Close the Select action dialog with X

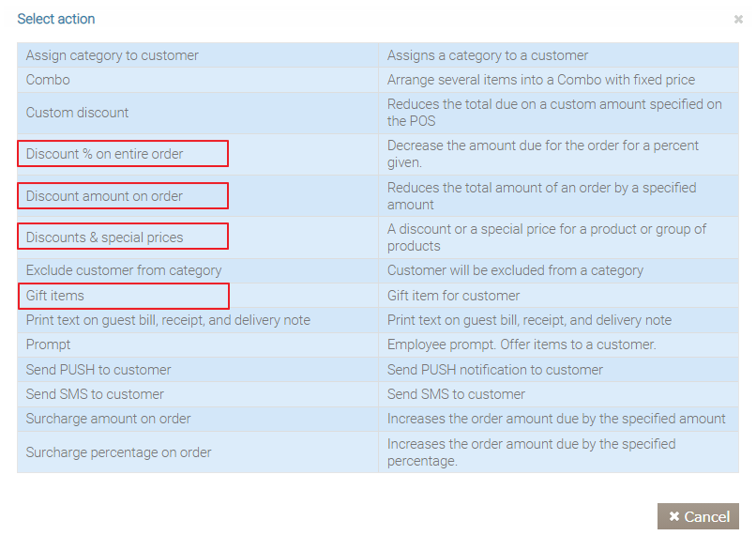(x=738, y=19)
